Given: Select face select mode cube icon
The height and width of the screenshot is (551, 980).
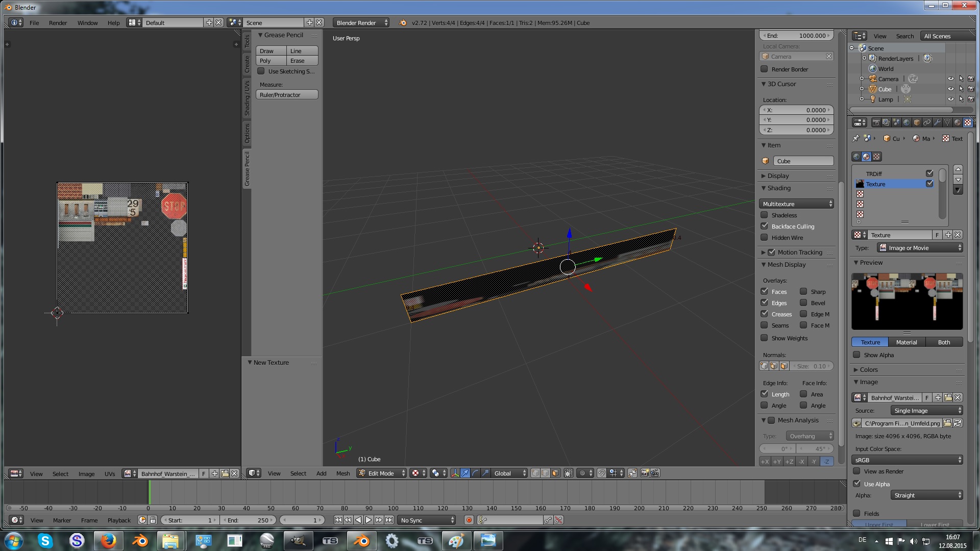Looking at the screenshot, I should [x=555, y=473].
